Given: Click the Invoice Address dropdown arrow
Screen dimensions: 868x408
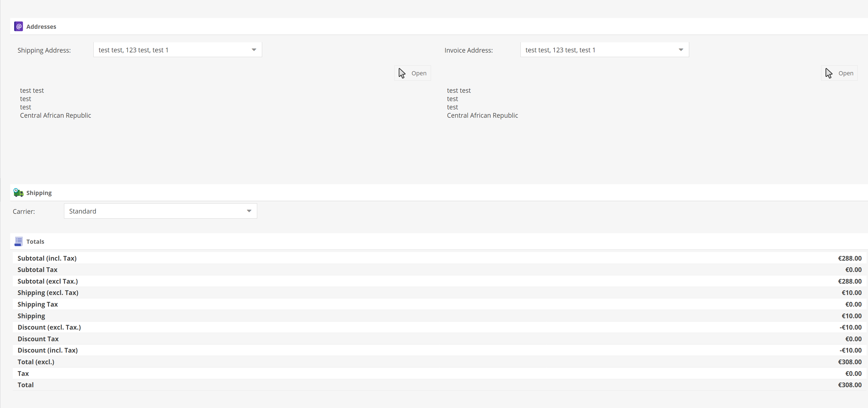Looking at the screenshot, I should click(681, 50).
